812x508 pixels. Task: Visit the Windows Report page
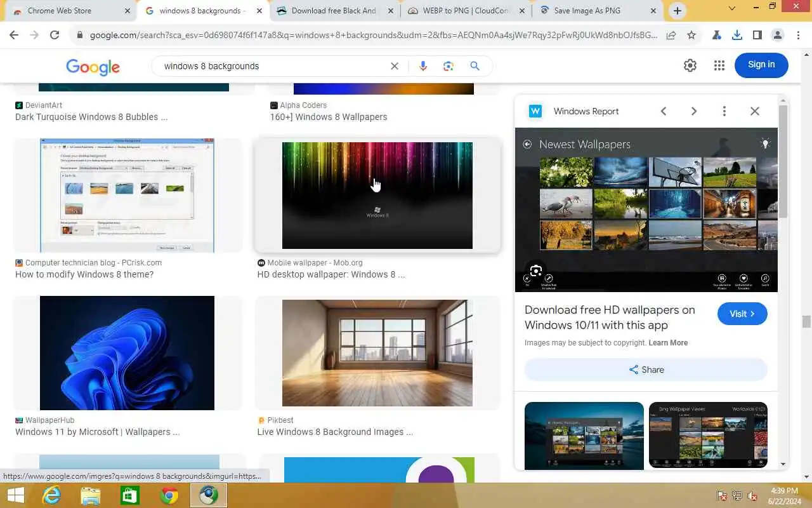coord(742,314)
